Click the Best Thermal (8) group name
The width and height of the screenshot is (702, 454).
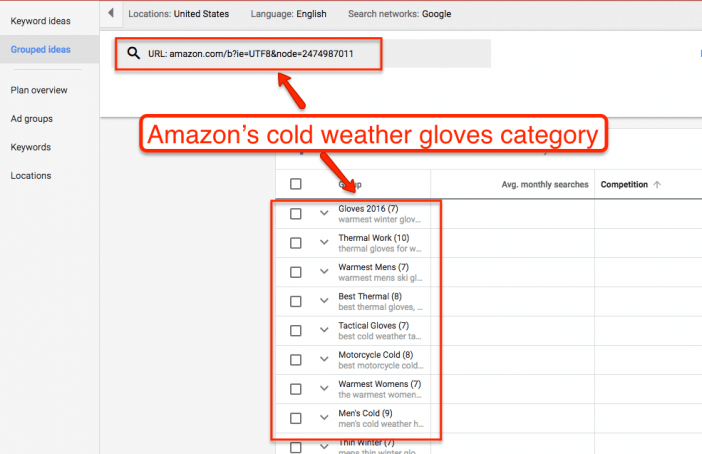(370, 296)
